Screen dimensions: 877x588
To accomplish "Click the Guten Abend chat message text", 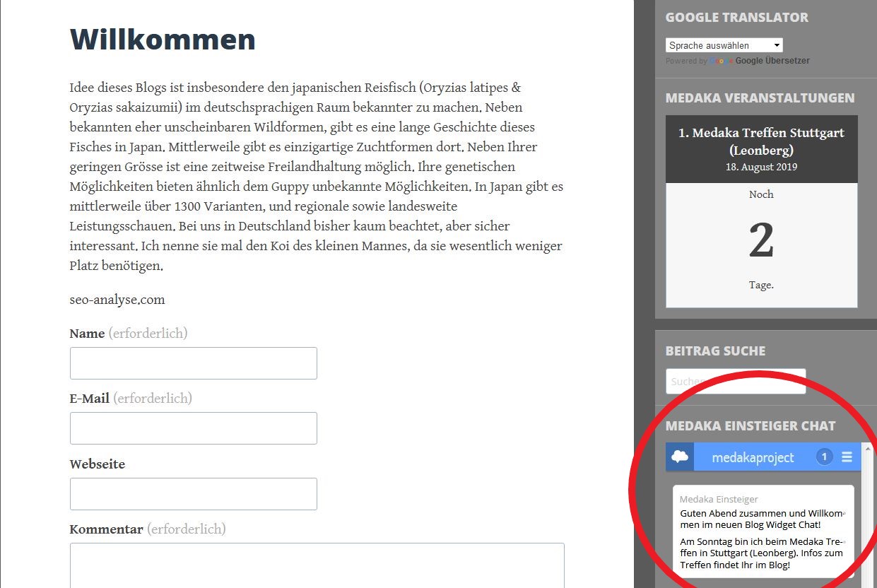I will pos(761,519).
